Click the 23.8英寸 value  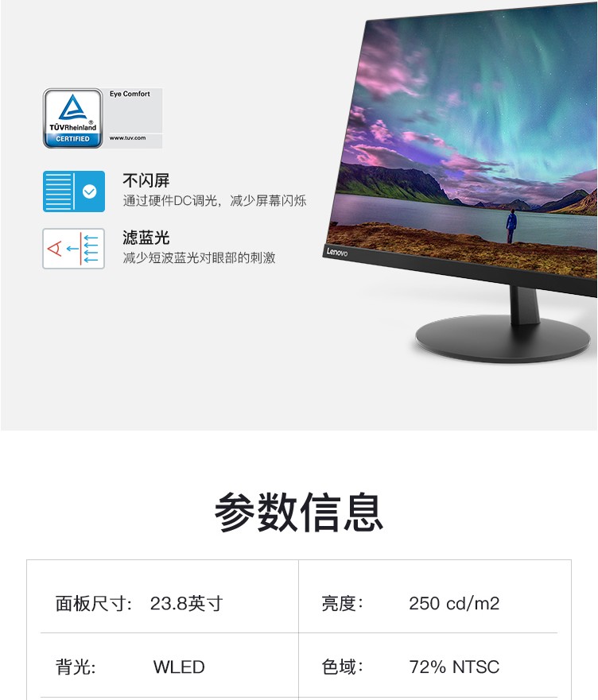click(186, 604)
